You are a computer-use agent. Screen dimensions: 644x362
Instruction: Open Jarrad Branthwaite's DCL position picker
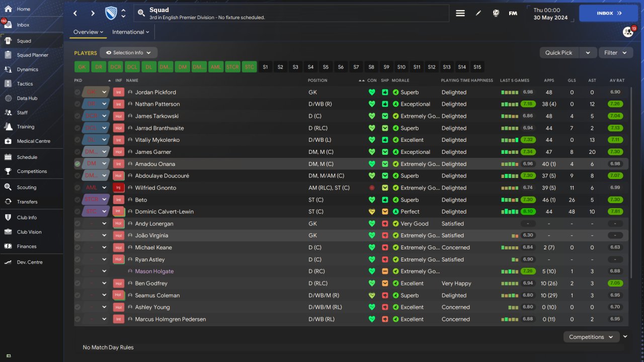pyautogui.click(x=96, y=128)
